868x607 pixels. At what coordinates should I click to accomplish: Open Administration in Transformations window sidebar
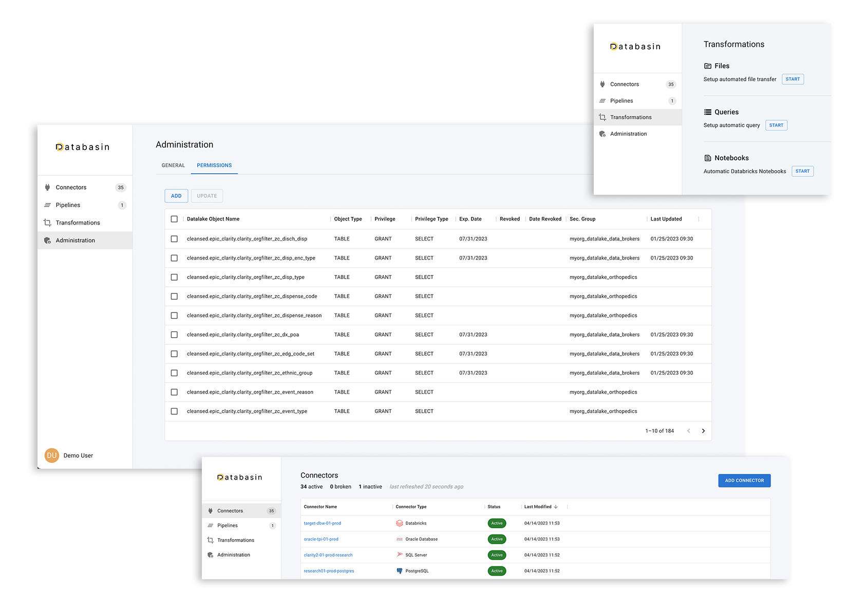coord(638,134)
